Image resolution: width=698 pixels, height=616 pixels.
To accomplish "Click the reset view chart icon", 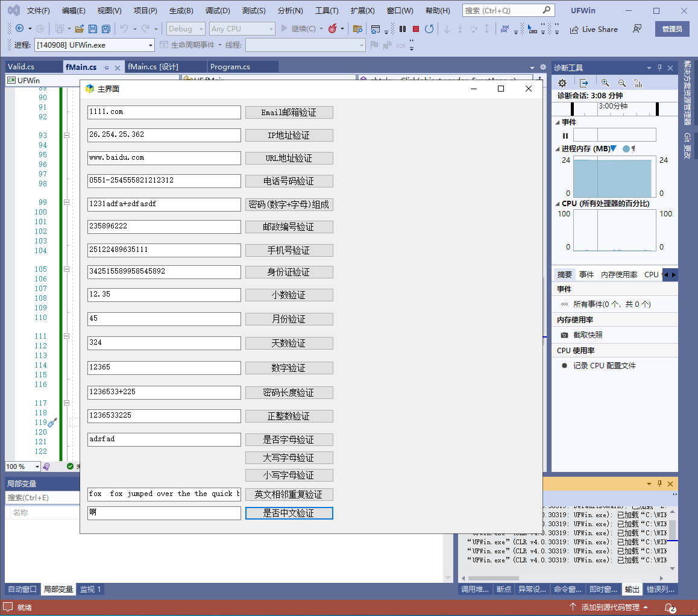I will [638, 83].
